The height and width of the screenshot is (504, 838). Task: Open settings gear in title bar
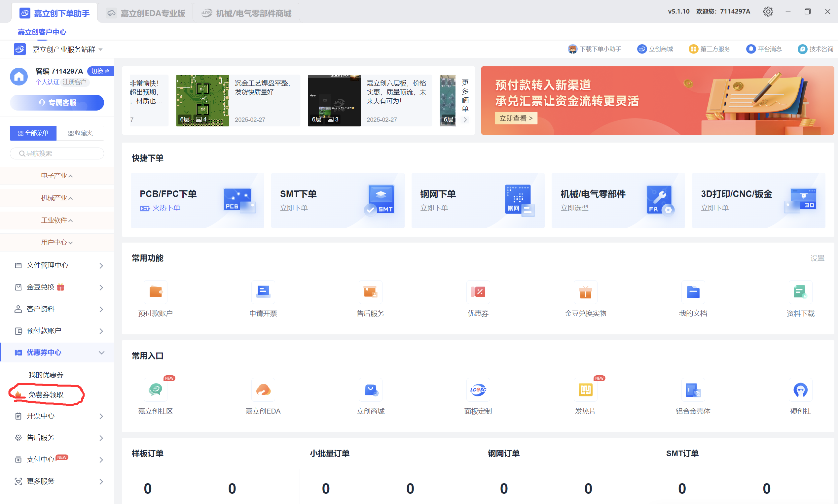pos(768,12)
